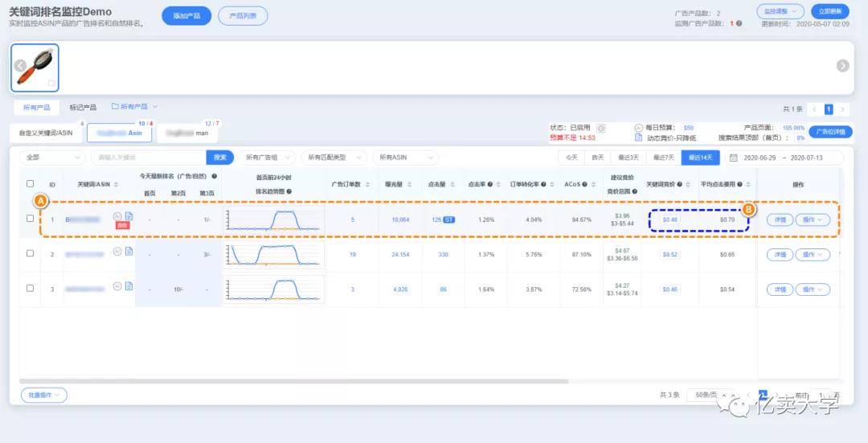Click the help icon next to 监测广告产品数
This screenshot has width=868, height=443.
(x=739, y=24)
